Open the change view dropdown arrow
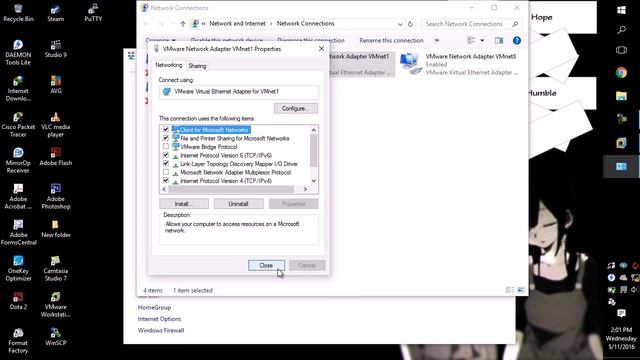 482,40
